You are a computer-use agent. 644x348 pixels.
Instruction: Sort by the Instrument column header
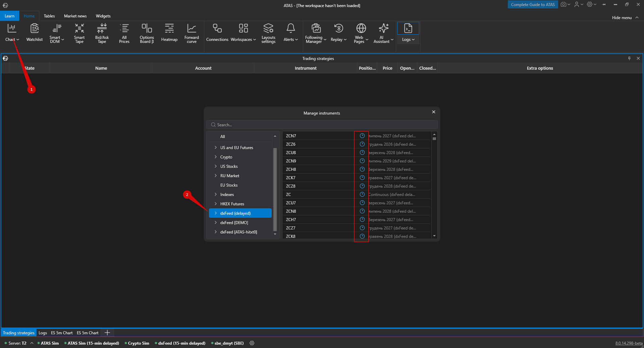[306, 68]
